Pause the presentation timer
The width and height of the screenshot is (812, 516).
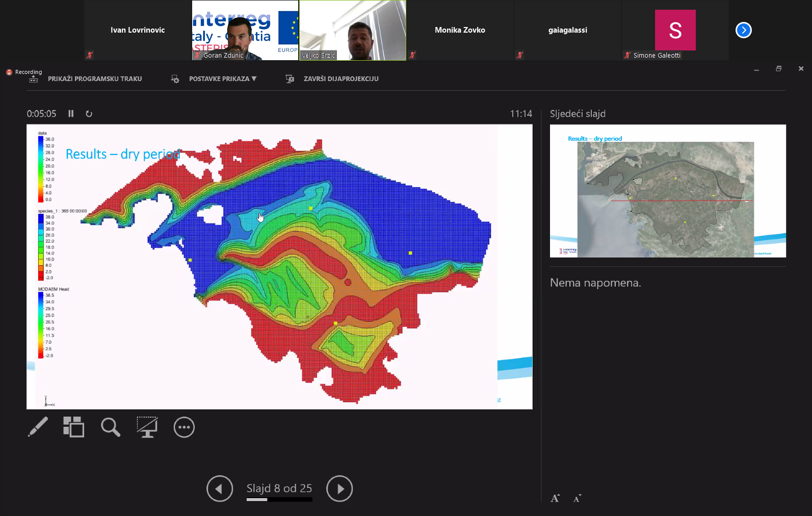pos(71,114)
